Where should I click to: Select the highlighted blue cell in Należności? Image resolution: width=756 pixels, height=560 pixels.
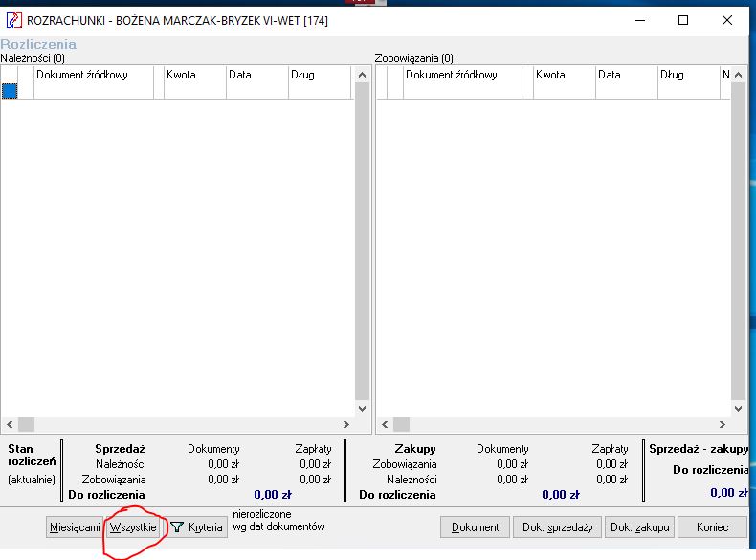[10, 91]
